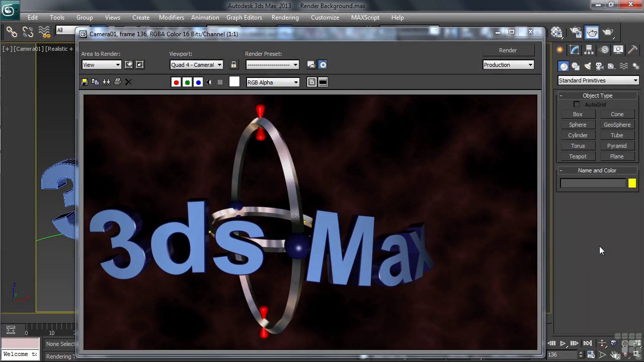Select the Systems gears icon

tap(635, 66)
